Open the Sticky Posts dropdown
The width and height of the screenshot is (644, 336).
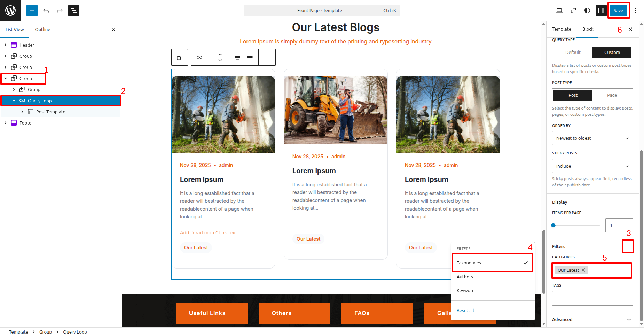[x=592, y=166]
